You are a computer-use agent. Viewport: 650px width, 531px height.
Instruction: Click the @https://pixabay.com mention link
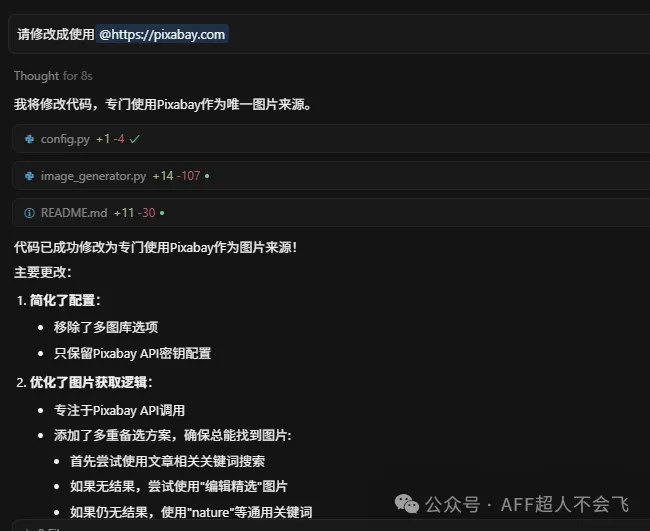pos(162,34)
